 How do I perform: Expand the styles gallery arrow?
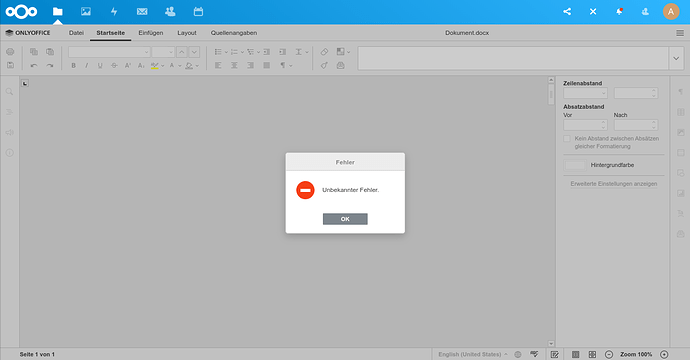pyautogui.click(x=676, y=58)
